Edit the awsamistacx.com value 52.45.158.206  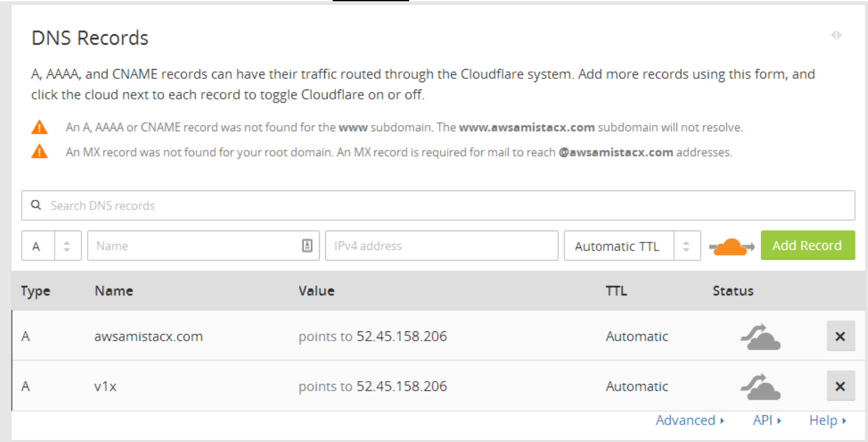pyautogui.click(x=402, y=336)
